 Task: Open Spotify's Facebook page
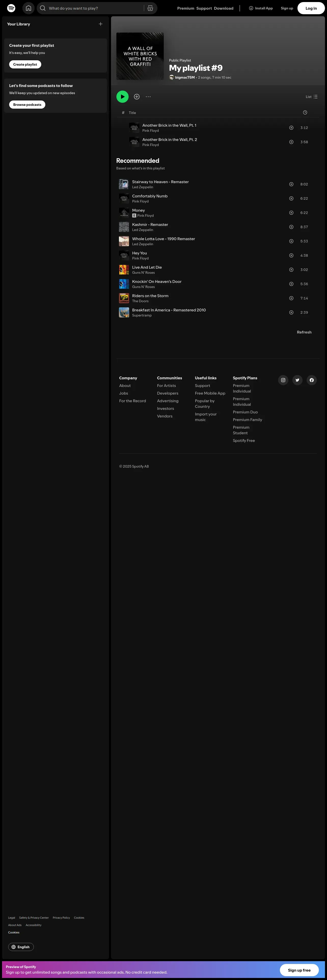pos(312,380)
